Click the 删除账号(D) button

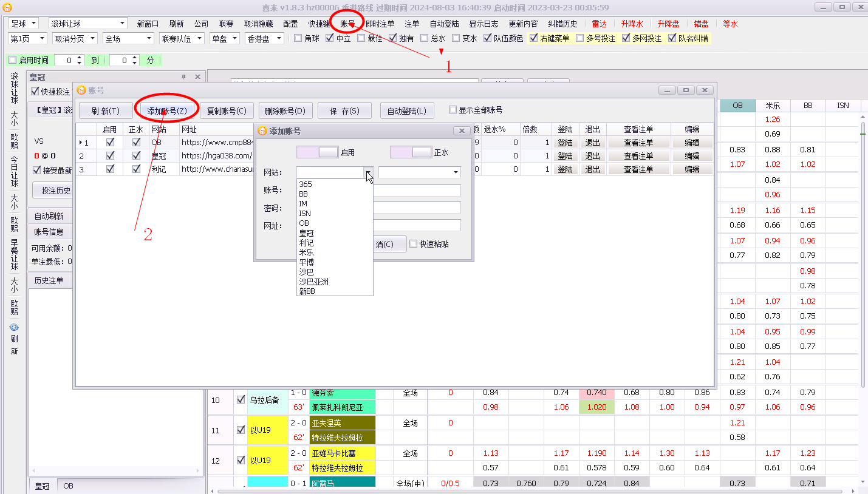pyautogui.click(x=285, y=110)
